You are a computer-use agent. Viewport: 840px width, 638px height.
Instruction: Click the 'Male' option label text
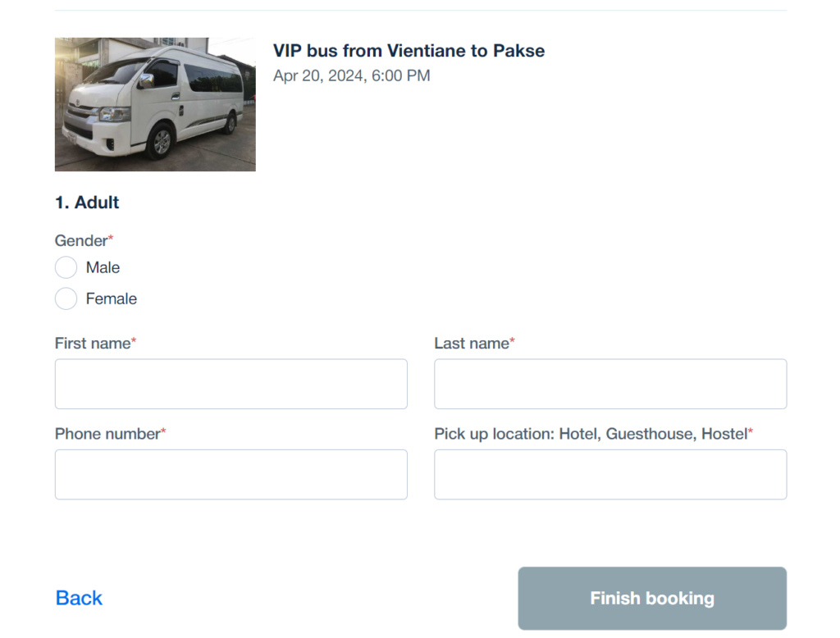click(103, 267)
